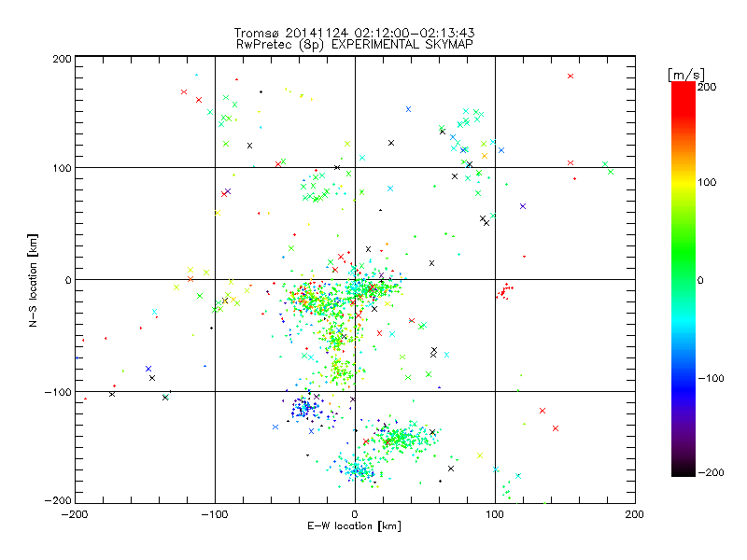The image size is (747, 560).
Task: Click the m/s velocity color bar
Action: click(684, 279)
